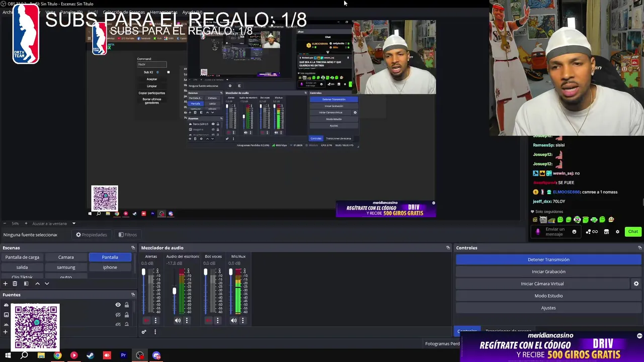Image resolution: width=644 pixels, height=362 pixels.
Task: Open Adobe Premiere Pro from taskbar
Action: coord(123,355)
